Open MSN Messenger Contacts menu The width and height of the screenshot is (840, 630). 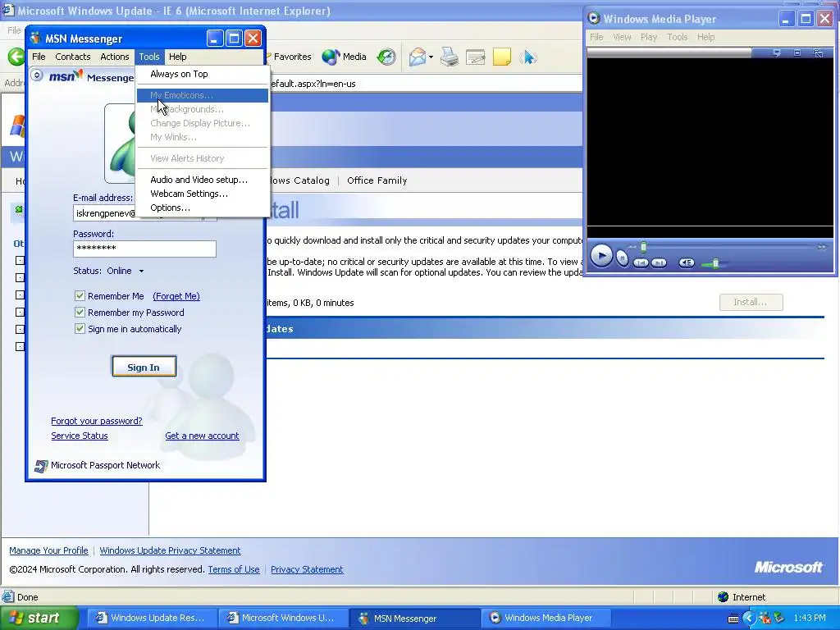pyautogui.click(x=73, y=57)
